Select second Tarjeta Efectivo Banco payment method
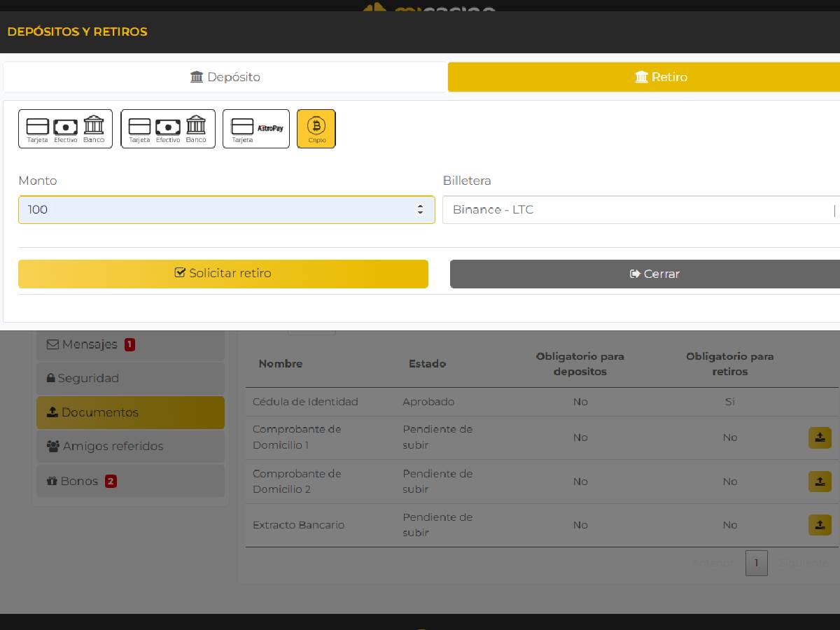Screen dimensions: 840x630 pyautogui.click(x=167, y=129)
